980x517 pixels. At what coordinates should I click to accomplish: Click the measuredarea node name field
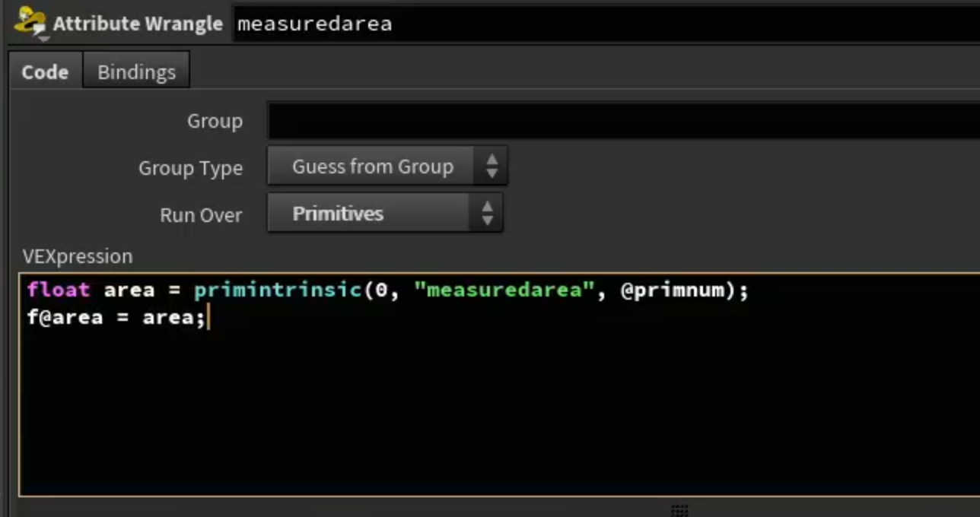click(606, 24)
